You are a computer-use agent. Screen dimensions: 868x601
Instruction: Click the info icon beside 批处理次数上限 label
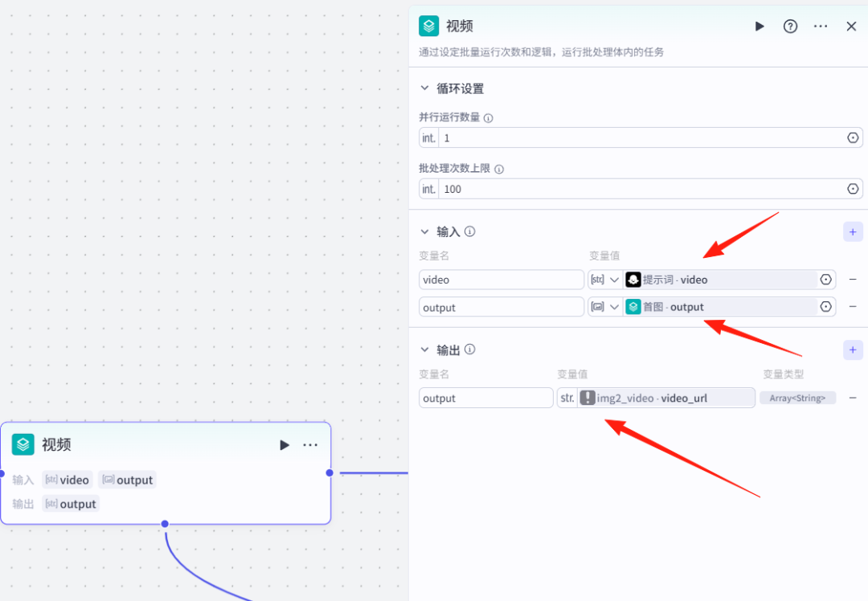pos(499,169)
